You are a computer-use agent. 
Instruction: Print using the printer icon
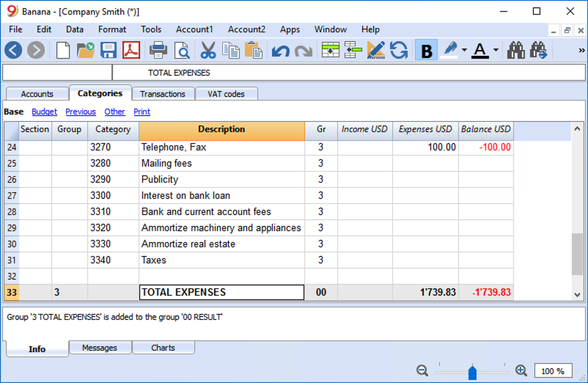pos(158,51)
